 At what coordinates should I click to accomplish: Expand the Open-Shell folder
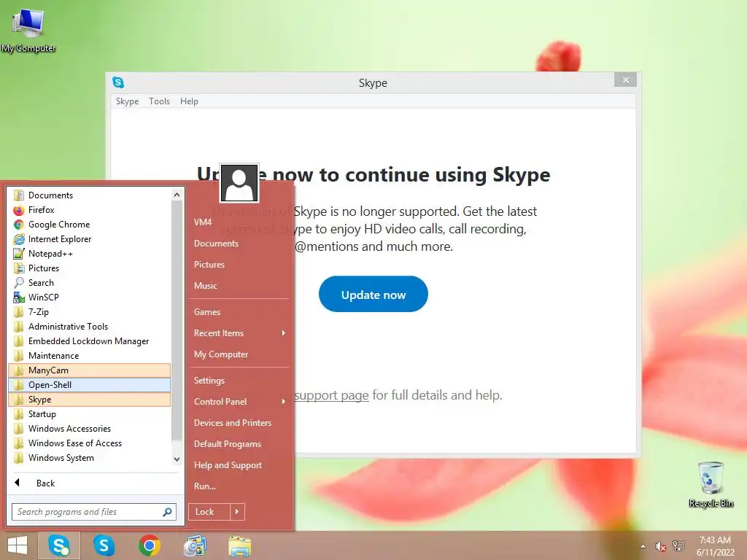pyautogui.click(x=90, y=385)
